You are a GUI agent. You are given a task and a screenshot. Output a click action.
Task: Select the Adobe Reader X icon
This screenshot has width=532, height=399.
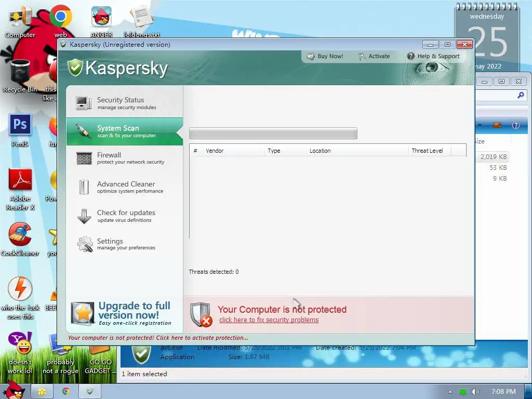(20, 189)
